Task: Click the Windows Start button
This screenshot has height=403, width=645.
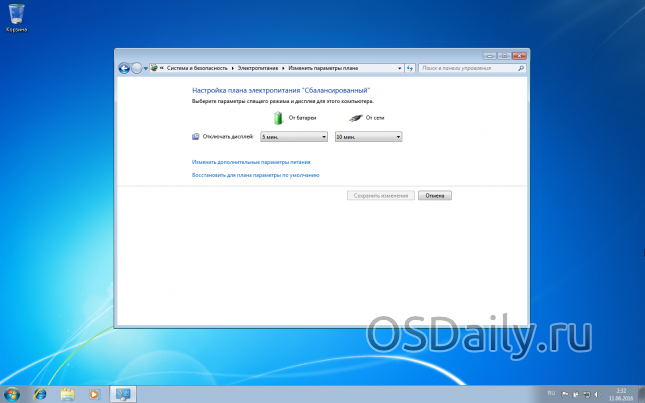Action: (x=12, y=392)
